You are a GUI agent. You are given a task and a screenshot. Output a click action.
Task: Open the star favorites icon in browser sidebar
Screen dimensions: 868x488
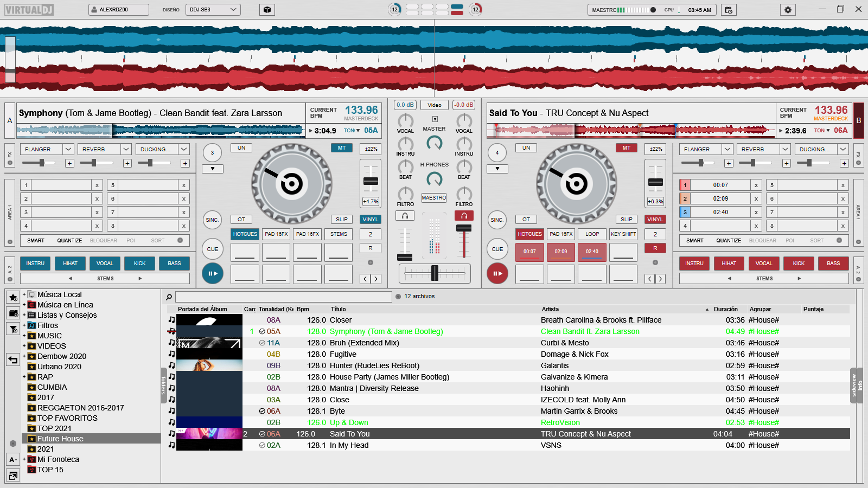point(13,297)
